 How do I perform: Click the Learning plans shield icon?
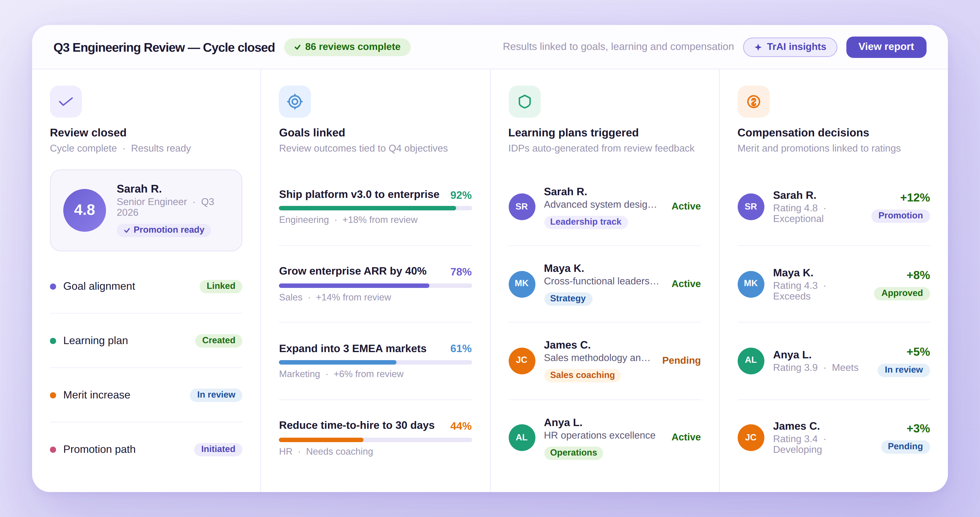pyautogui.click(x=524, y=101)
